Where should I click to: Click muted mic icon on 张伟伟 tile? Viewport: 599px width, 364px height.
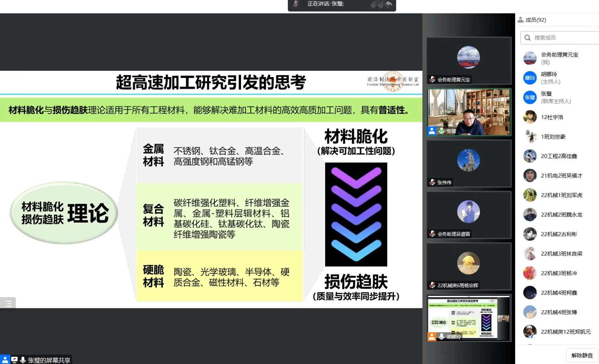click(432, 182)
